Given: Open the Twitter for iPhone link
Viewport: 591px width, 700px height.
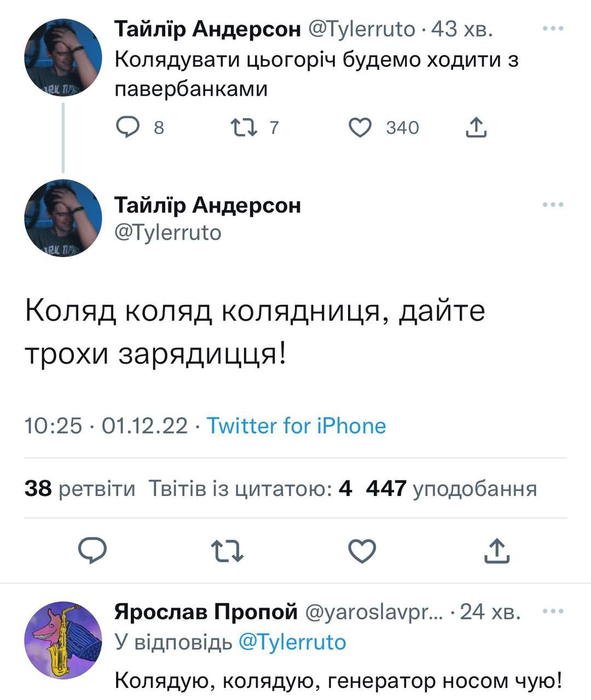Looking at the screenshot, I should click(x=296, y=425).
